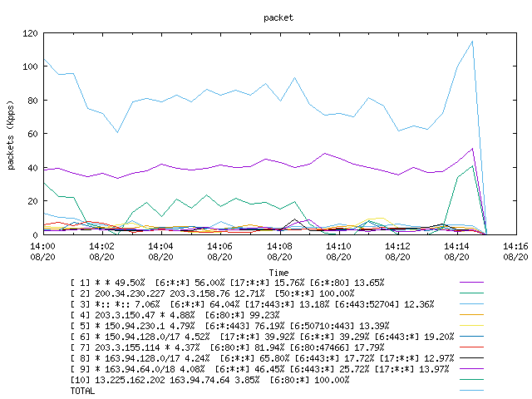
Task: Click the y-axis label 'packets (Kpps)'
Action: [x=11, y=135]
